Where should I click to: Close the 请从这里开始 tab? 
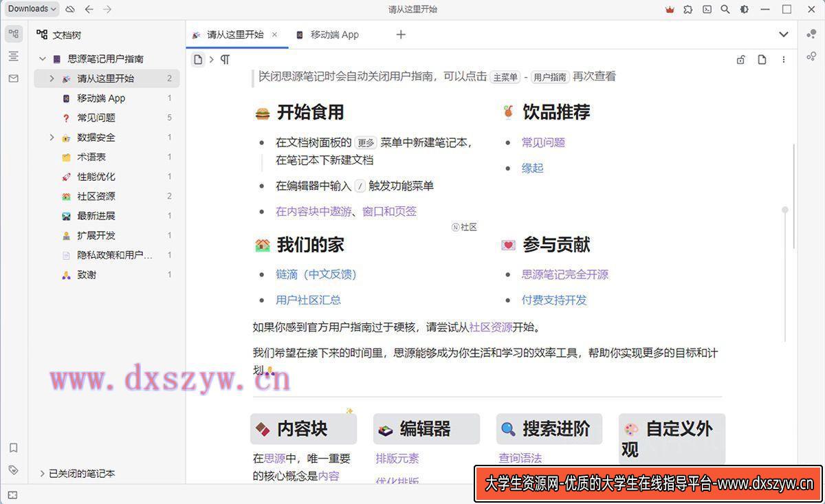coord(274,34)
